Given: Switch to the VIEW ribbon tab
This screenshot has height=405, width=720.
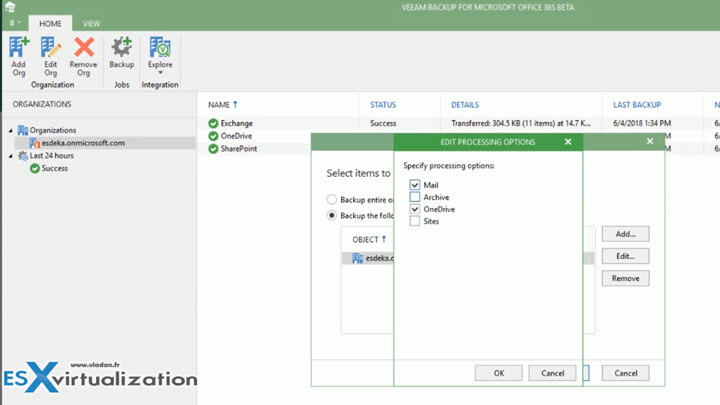Looking at the screenshot, I should click(91, 23).
